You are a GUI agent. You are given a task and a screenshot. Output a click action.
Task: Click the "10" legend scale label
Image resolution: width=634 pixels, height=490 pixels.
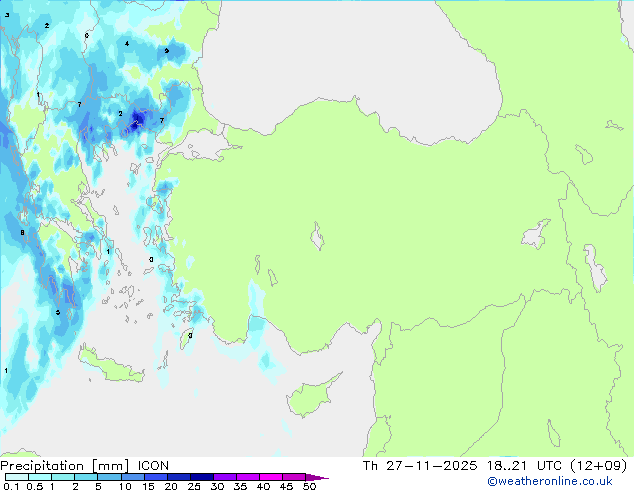pos(125,486)
